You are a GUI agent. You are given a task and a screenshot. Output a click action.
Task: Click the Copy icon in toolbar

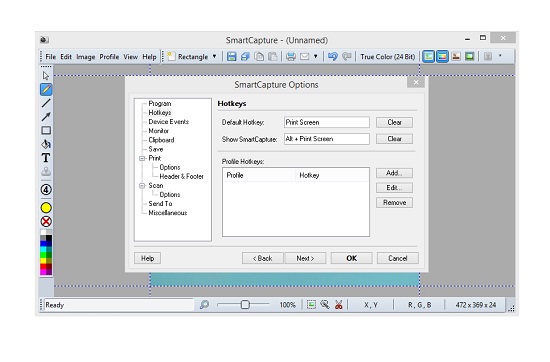click(259, 56)
